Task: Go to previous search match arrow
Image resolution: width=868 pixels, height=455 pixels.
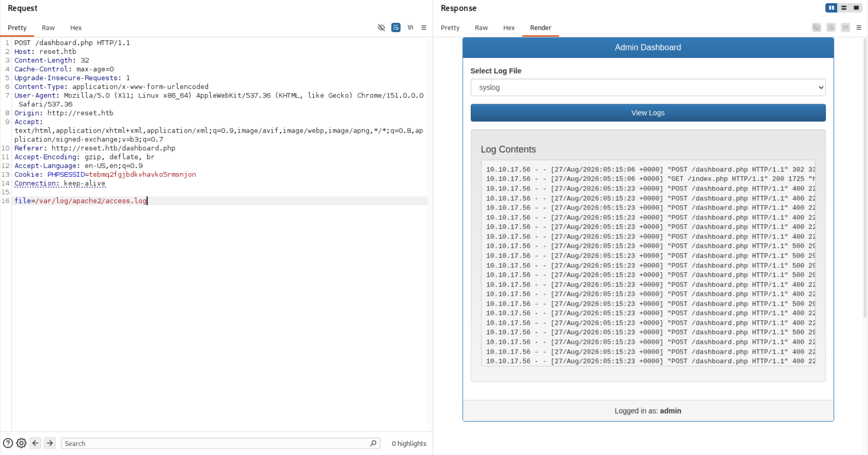Action: [36, 443]
